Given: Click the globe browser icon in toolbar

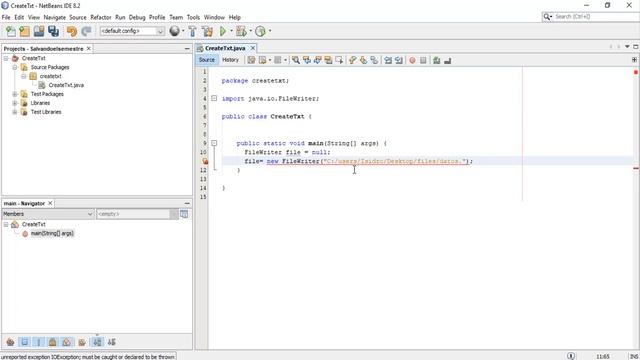Looking at the screenshot, I should click(174, 31).
